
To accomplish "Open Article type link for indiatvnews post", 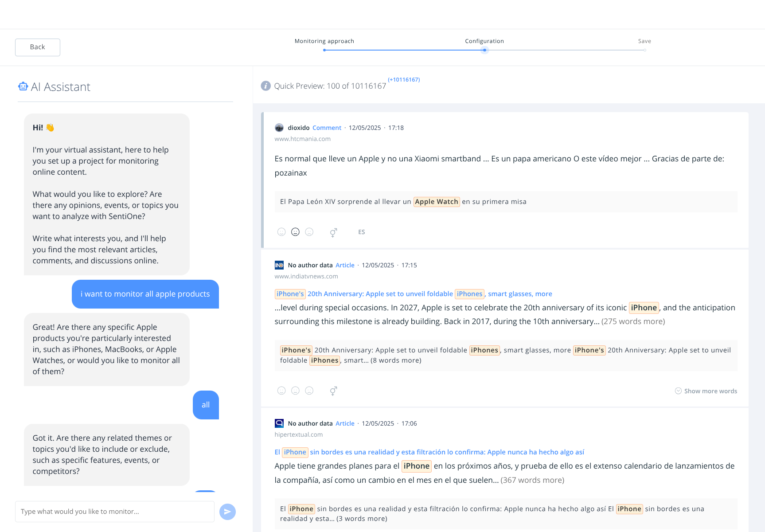I will (345, 265).
